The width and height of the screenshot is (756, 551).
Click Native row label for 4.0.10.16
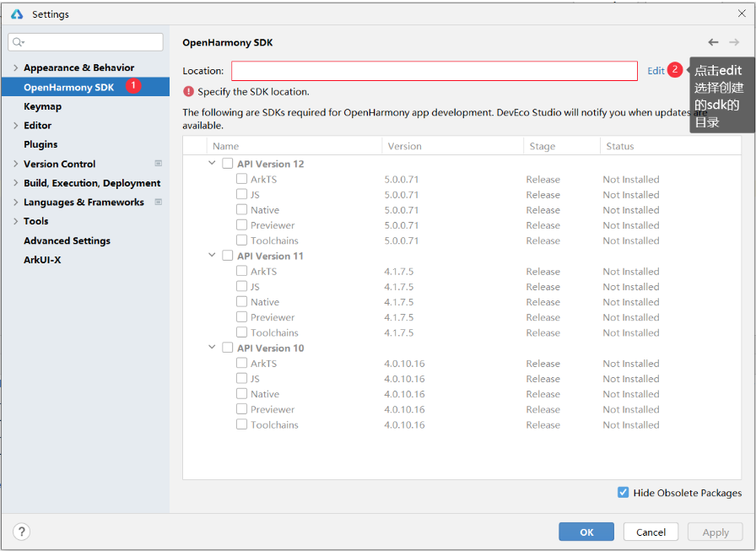click(265, 394)
